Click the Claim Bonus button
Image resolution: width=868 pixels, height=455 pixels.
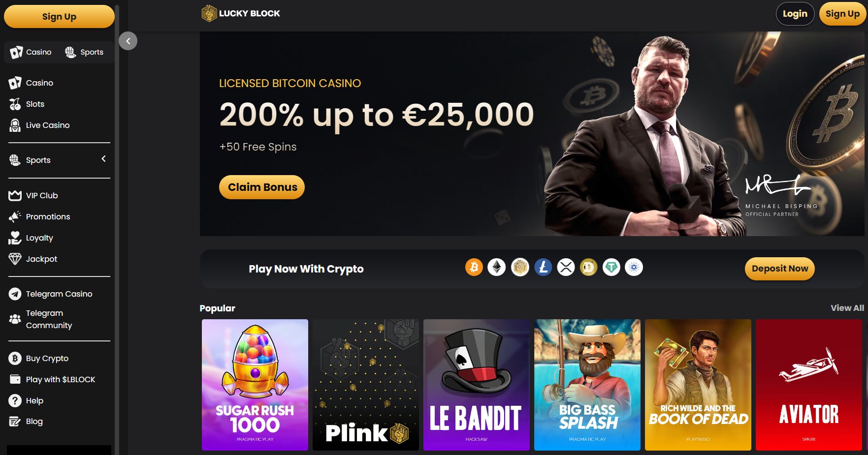pyautogui.click(x=262, y=187)
